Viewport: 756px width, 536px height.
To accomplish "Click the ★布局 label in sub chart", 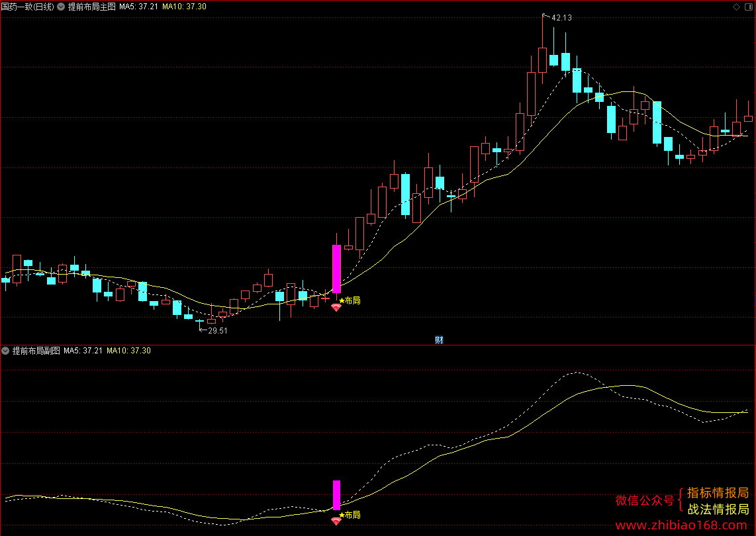I will 350,515.
